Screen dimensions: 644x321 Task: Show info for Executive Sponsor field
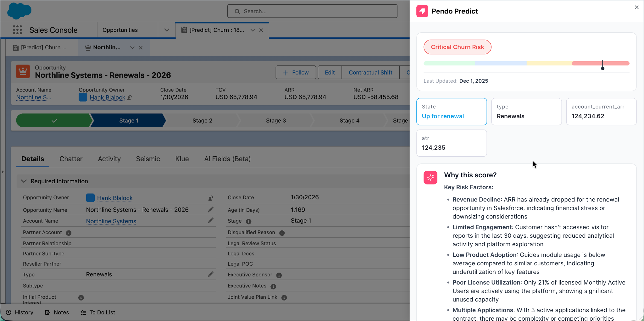(x=279, y=275)
